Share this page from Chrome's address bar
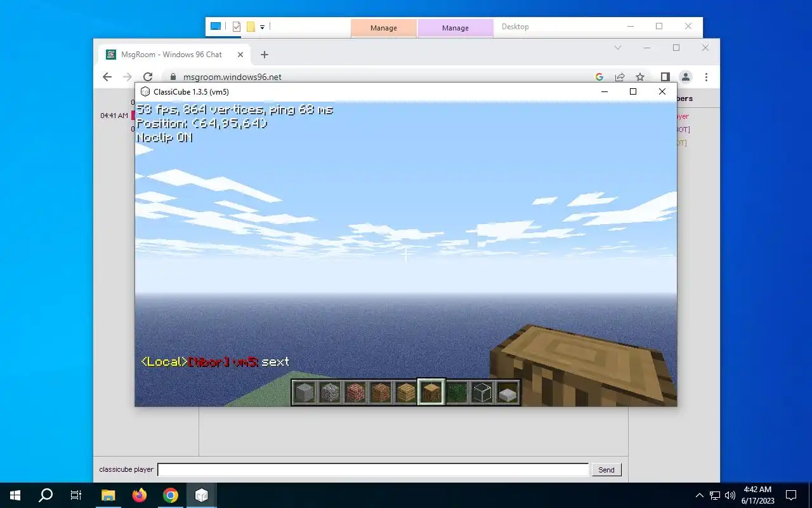Screen dimensions: 812x508 click(620, 77)
